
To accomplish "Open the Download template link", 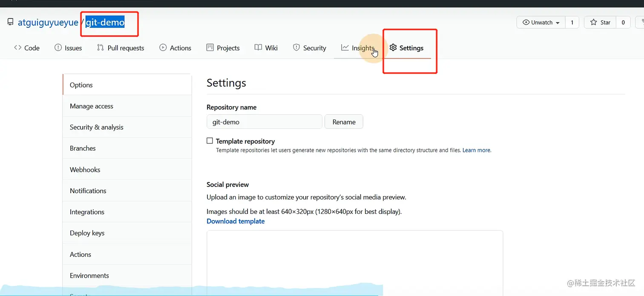I will click(236, 221).
